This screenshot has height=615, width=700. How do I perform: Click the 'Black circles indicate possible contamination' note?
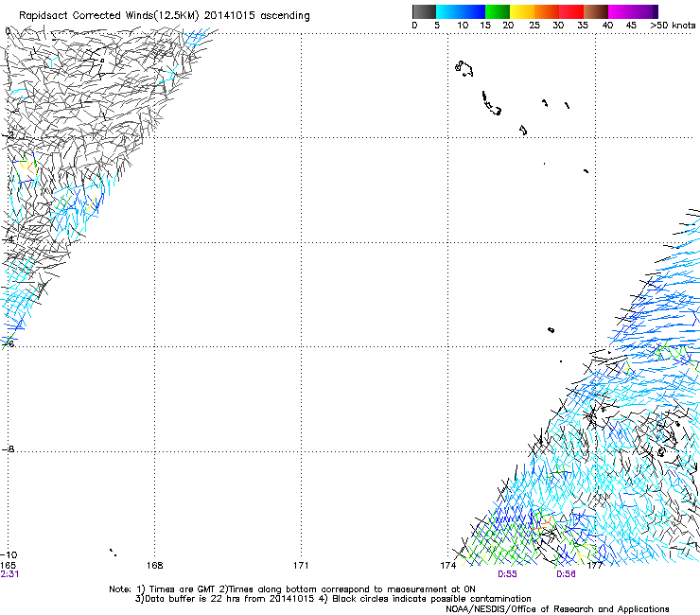431,599
